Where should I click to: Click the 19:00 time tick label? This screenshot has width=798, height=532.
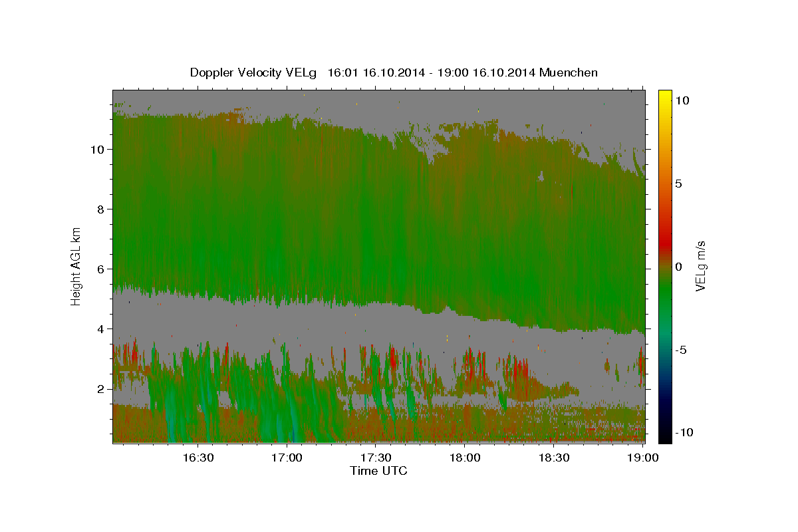(x=642, y=458)
